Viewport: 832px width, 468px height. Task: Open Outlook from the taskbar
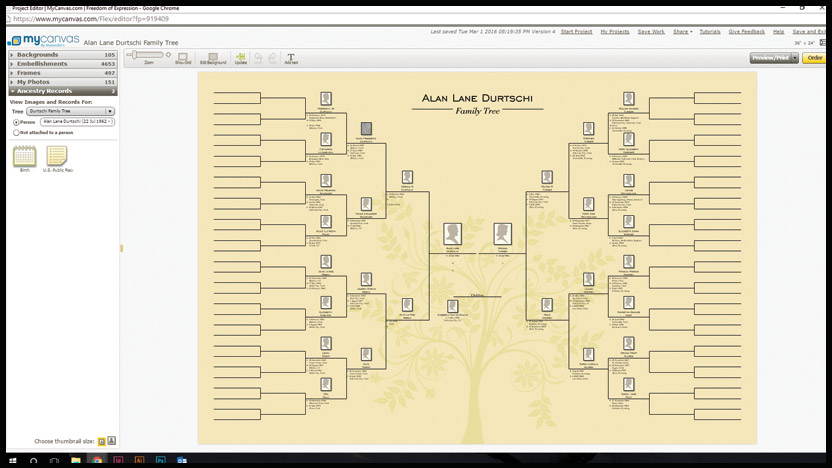(181, 461)
